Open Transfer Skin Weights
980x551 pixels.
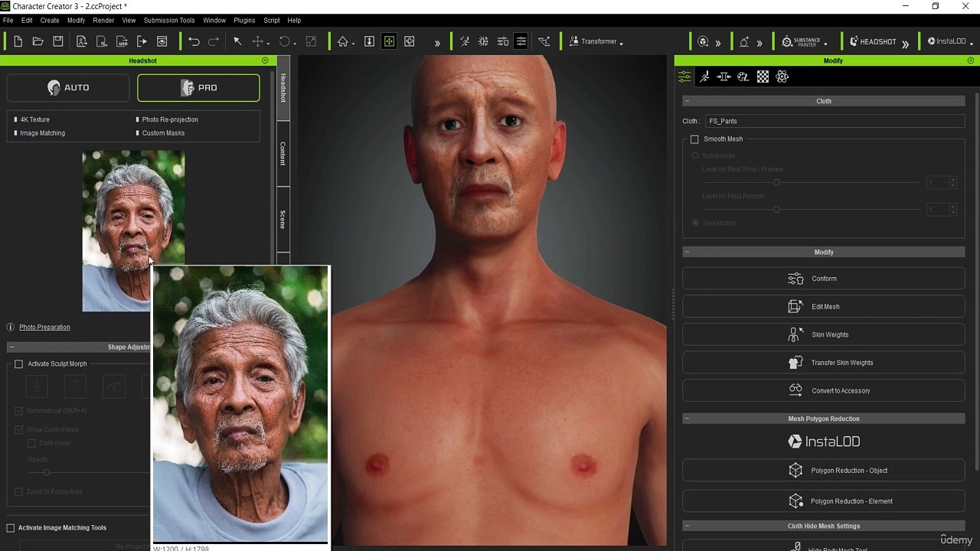pos(824,363)
